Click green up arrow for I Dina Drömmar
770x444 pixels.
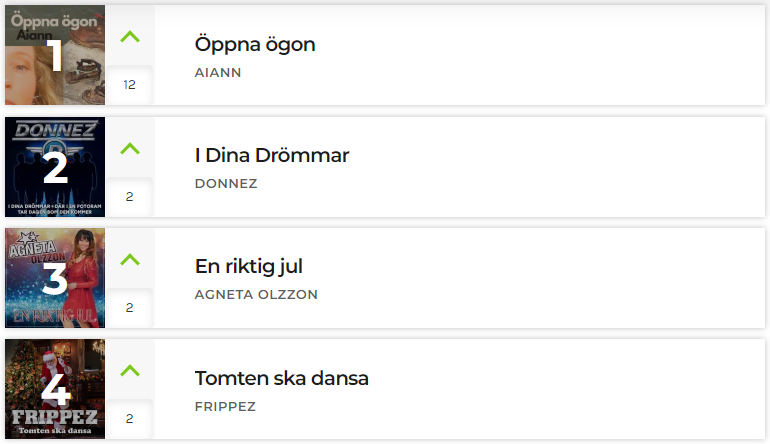[x=130, y=148]
